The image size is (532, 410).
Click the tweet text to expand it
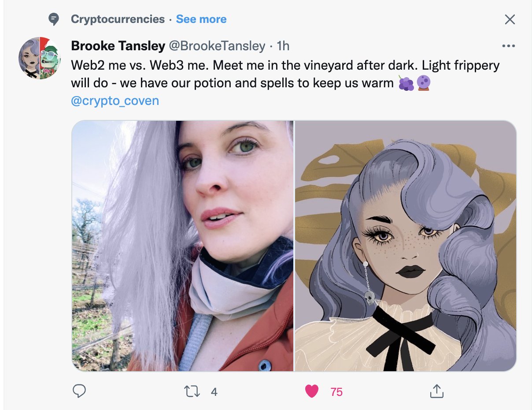(285, 74)
